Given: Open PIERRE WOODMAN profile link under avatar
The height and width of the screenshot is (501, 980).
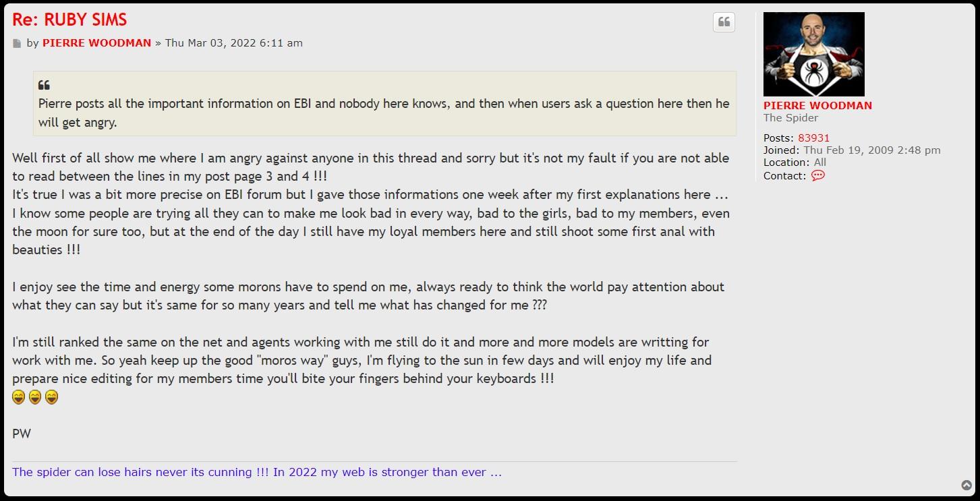Looking at the screenshot, I should click(817, 105).
